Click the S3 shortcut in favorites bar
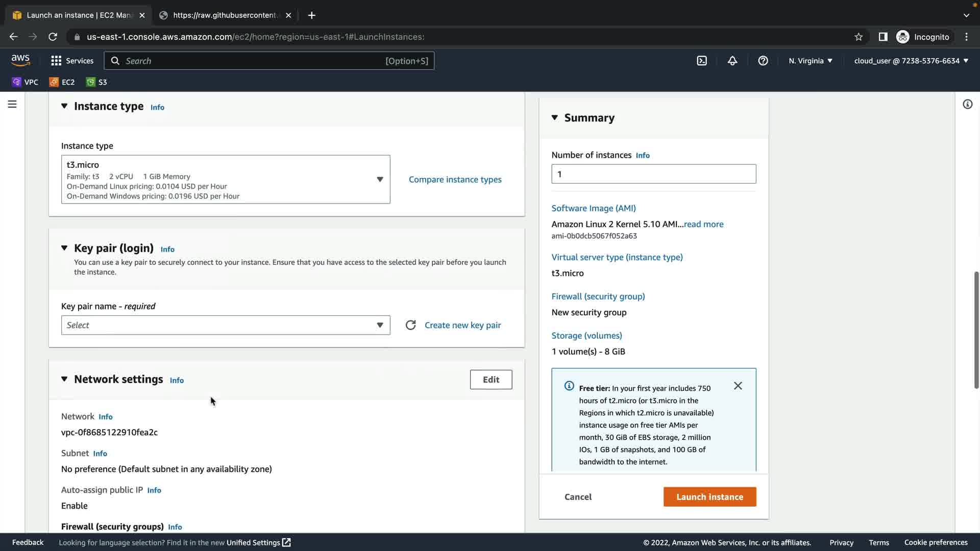Screen dimensions: 980x551 pyautogui.click(x=97, y=82)
